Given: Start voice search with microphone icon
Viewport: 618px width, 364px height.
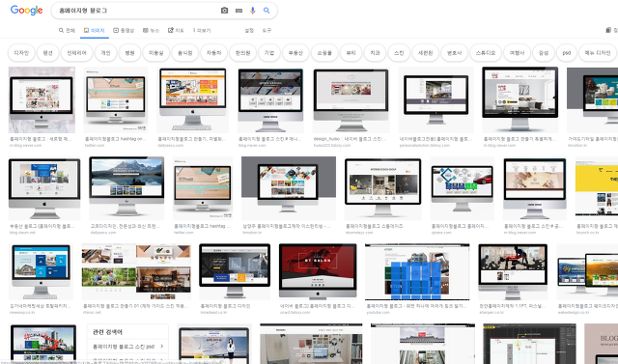Looking at the screenshot, I should tap(253, 11).
